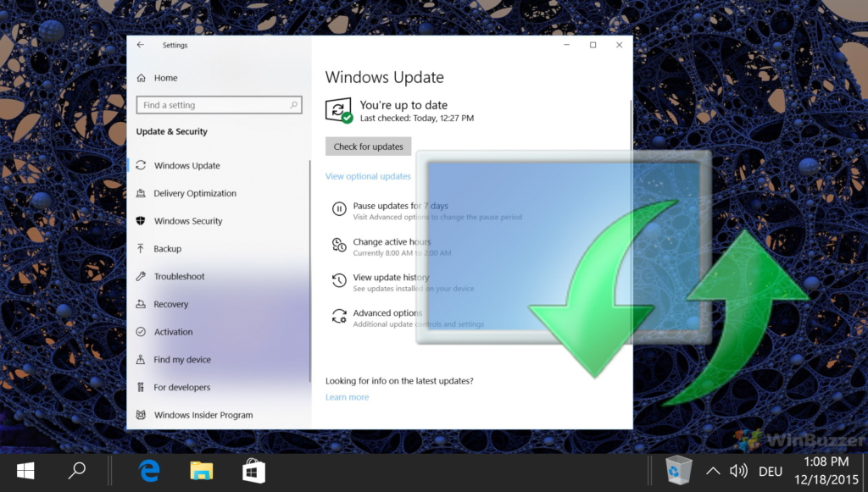Open View optional updates link

tap(368, 176)
